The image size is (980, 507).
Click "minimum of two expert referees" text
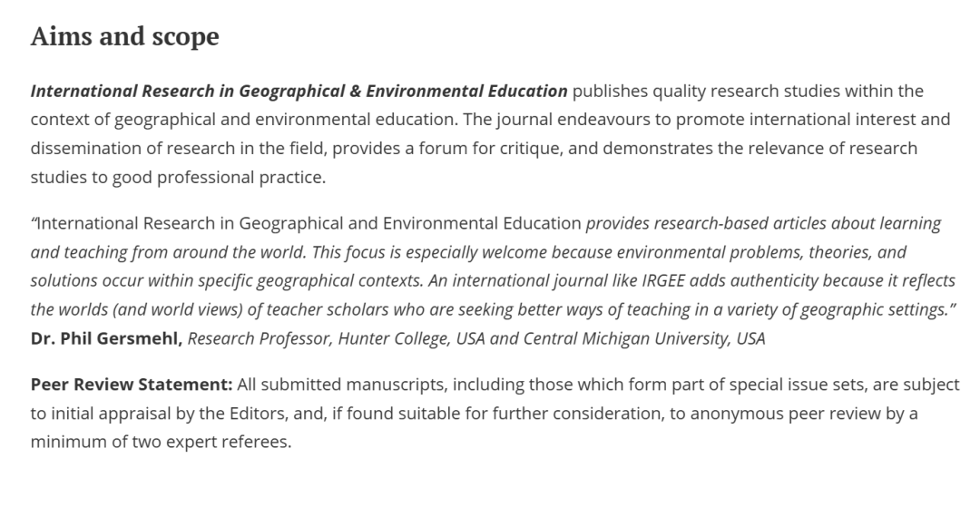(161, 444)
